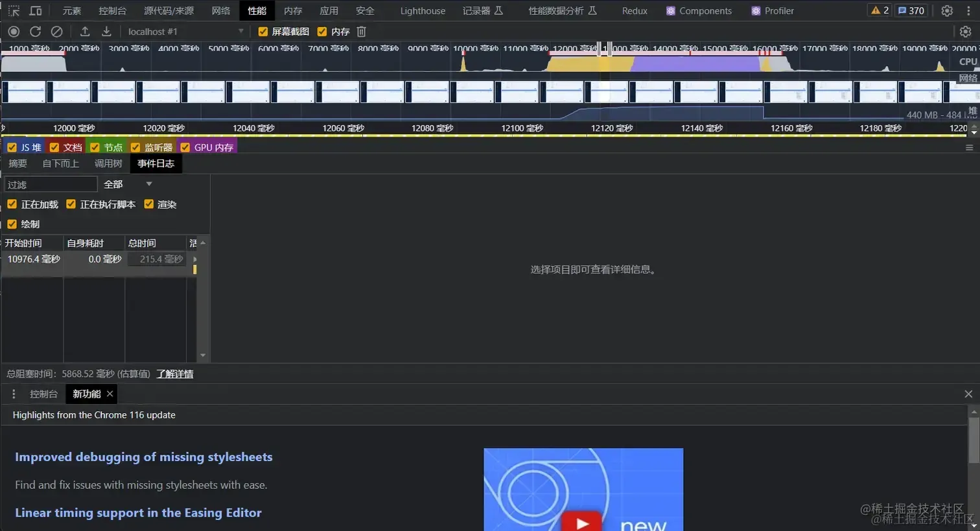Open the localhost #1 recording dropdown
This screenshot has height=531, width=980.
185,31
